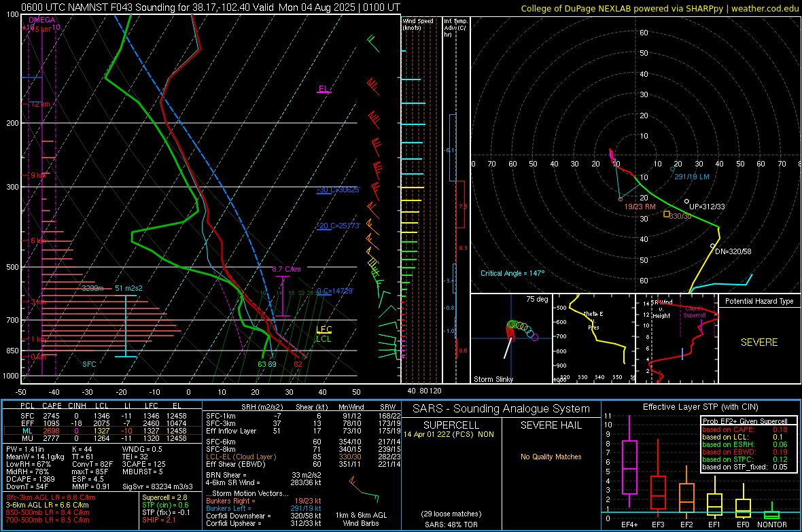This screenshot has height=532, width=802.
Task: Click the Sfc-3km AGL LR = 8.8 C/km line
Action: pos(51,497)
